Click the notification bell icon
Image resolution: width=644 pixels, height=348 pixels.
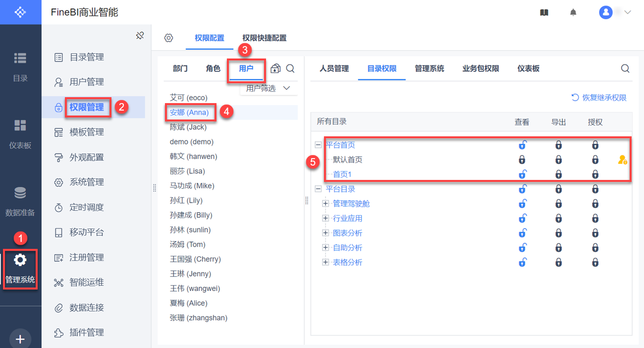click(x=573, y=12)
